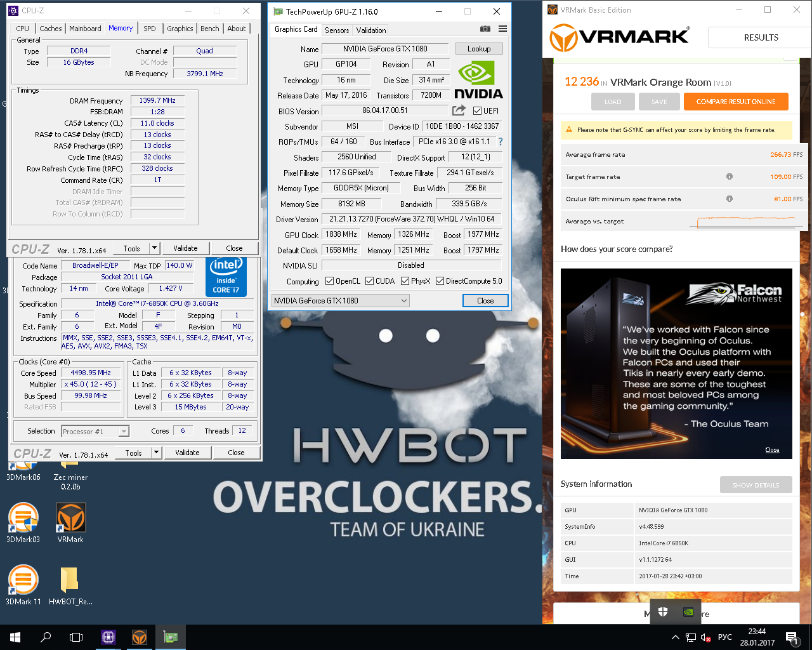The width and height of the screenshot is (812, 650).
Task: Click Tools button in lower CPU-Z window
Action: (x=133, y=452)
